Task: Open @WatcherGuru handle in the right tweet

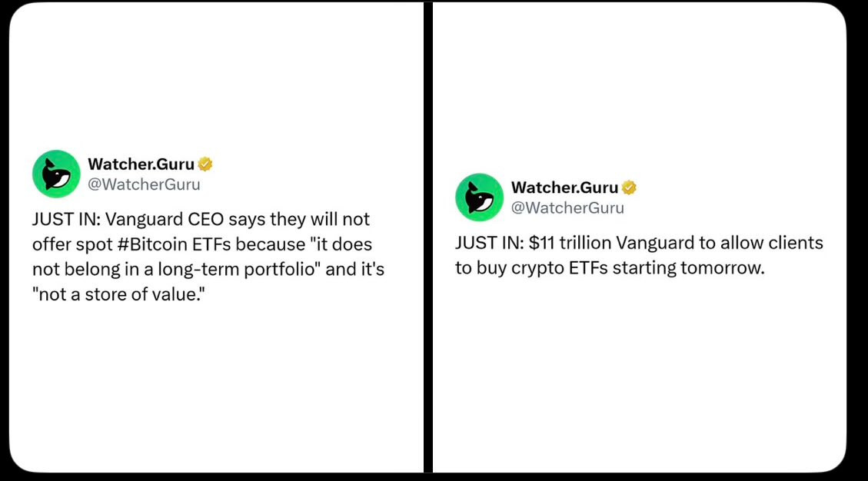Action: coord(567,207)
